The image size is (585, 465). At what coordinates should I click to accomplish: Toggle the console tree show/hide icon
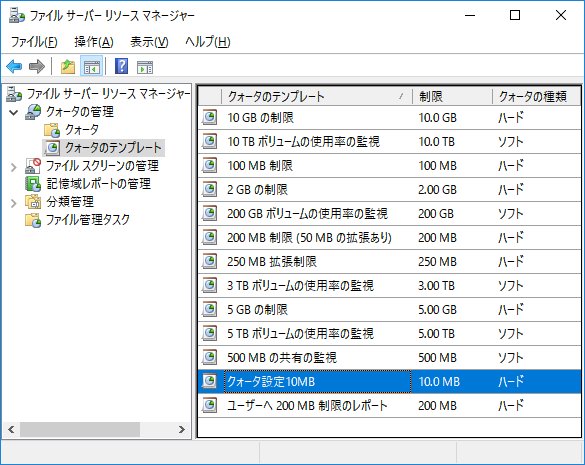click(x=91, y=67)
